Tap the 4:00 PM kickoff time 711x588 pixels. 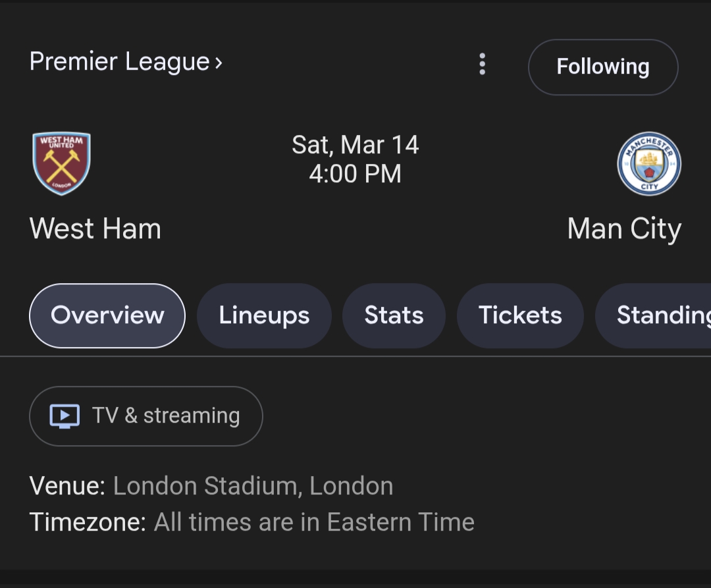click(x=355, y=174)
